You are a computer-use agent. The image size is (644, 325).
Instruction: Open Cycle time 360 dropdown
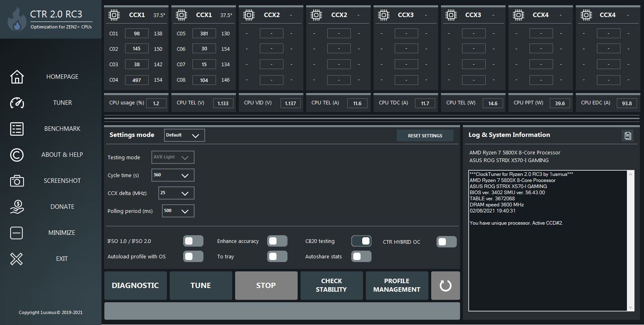pos(173,175)
